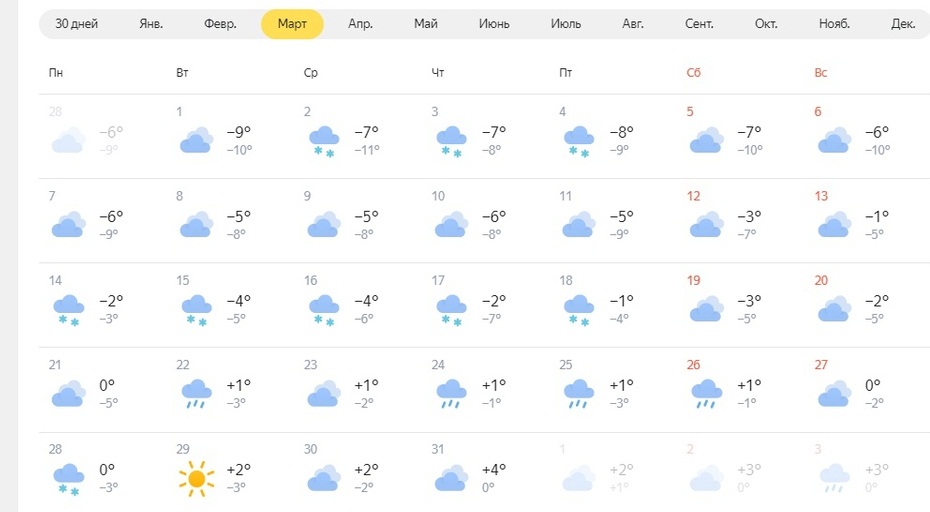Click the faded February 28 day cell

coord(103,136)
